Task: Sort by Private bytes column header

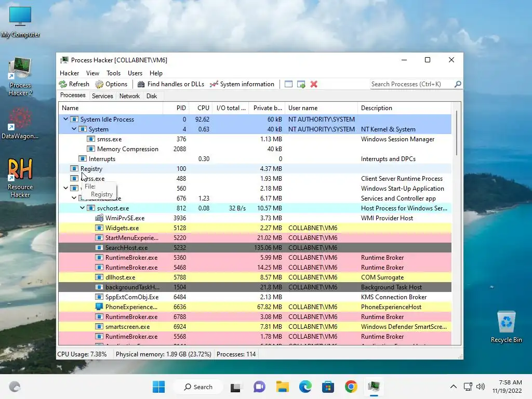Action: pyautogui.click(x=267, y=108)
